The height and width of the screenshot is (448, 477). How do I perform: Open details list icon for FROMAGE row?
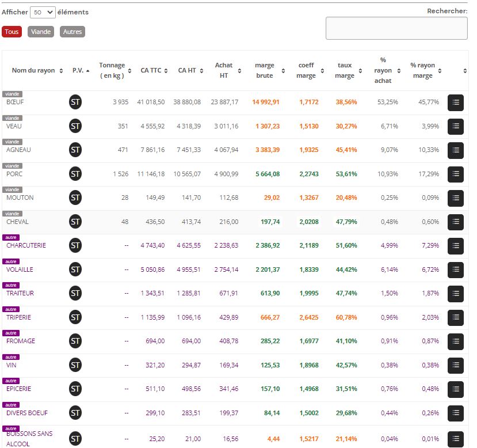[455, 341]
